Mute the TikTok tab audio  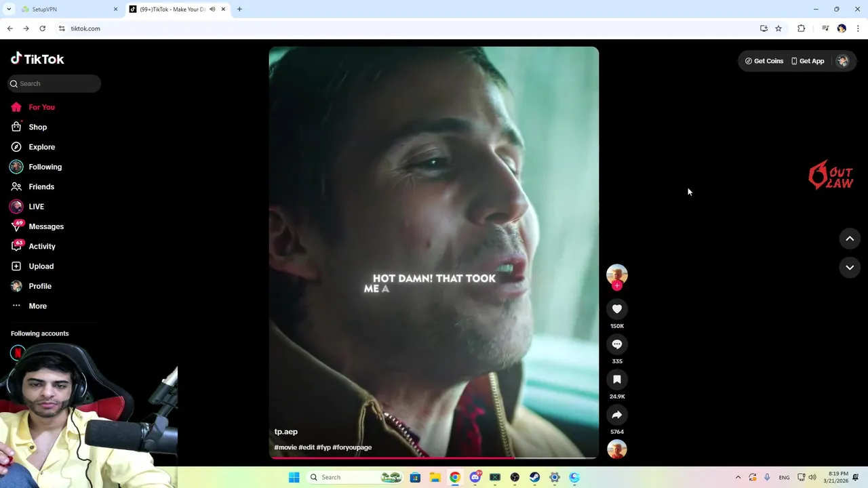212,9
